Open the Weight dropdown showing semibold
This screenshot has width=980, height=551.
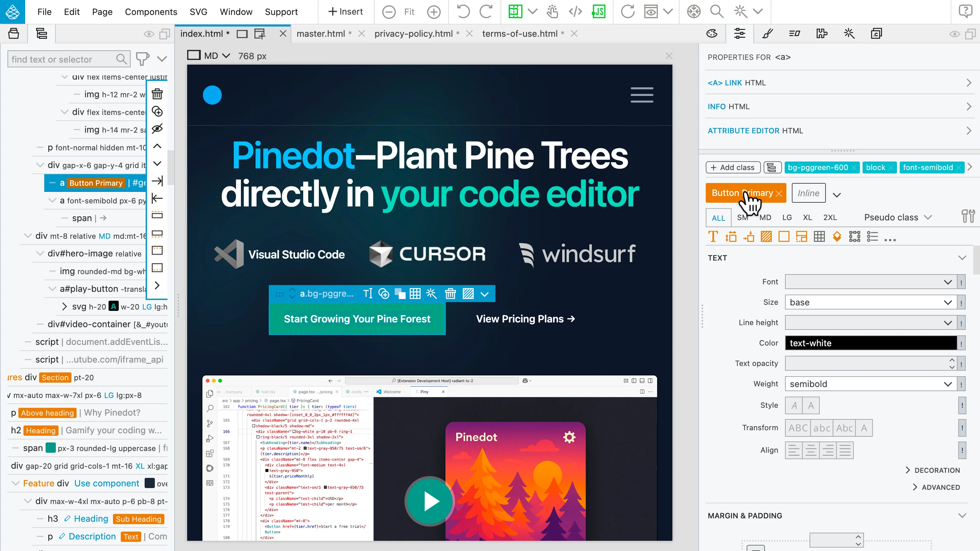(x=870, y=384)
